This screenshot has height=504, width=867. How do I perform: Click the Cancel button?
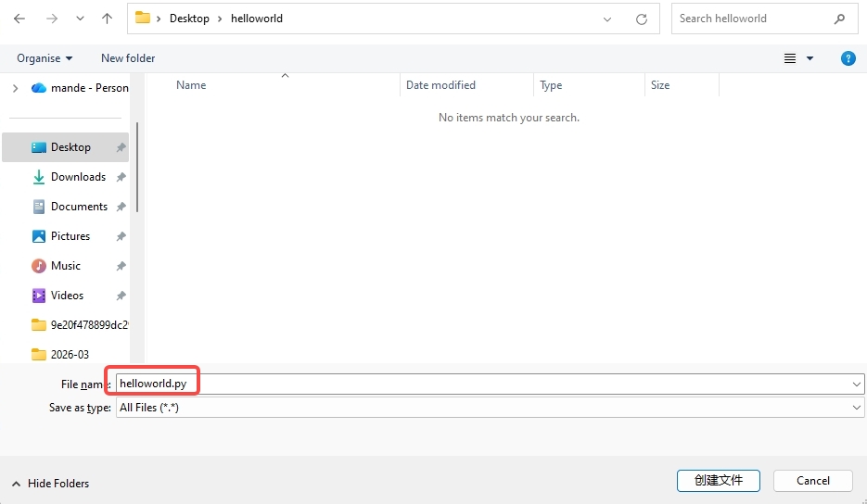(812, 481)
